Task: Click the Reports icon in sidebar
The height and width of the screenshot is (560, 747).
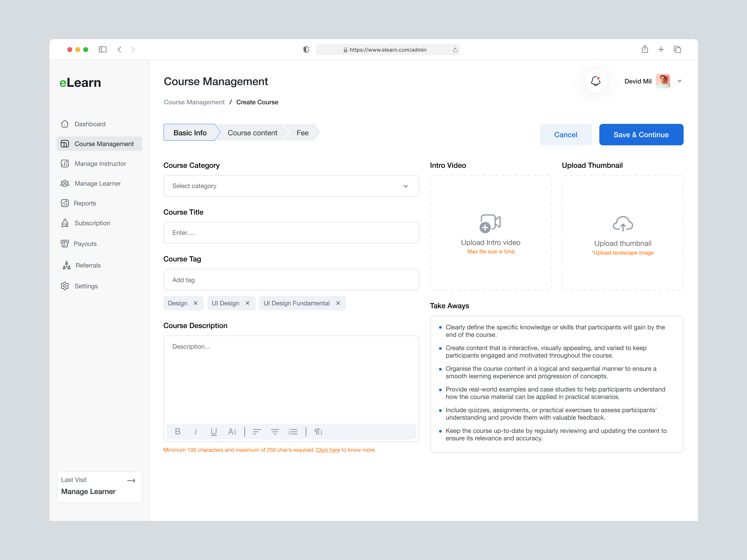Action: [65, 203]
